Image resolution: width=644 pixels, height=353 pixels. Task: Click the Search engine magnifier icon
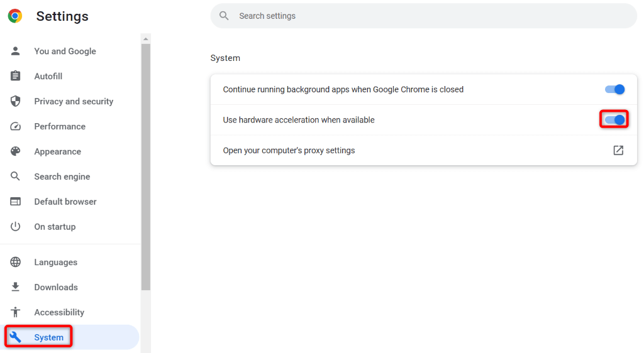pyautogui.click(x=16, y=176)
